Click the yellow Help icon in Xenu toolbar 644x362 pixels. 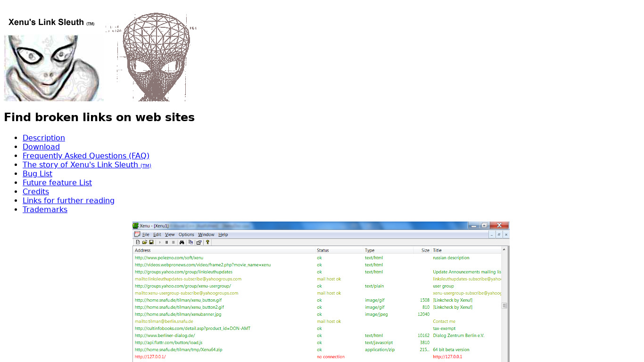(207, 242)
